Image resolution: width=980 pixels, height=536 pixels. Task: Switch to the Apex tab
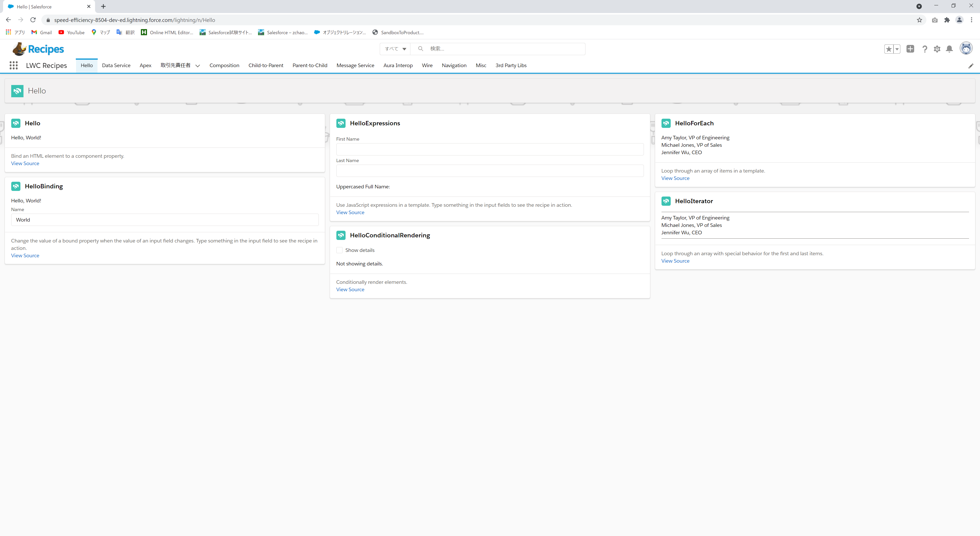pos(145,65)
